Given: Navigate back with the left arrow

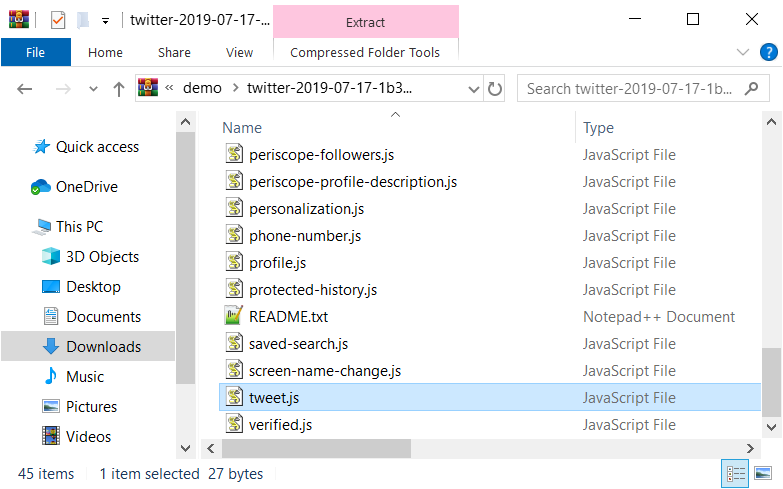Looking at the screenshot, I should click(x=24, y=89).
